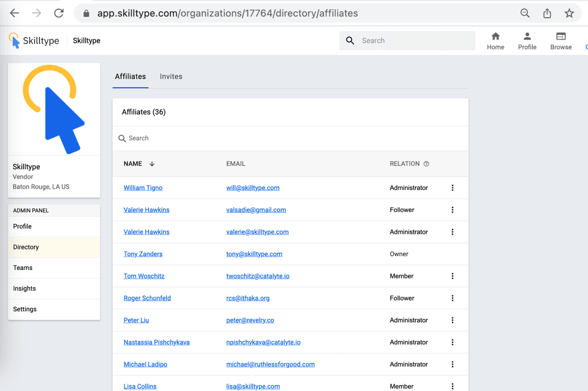The image size is (588, 391).
Task: Click the NAME column header
Action: click(133, 164)
